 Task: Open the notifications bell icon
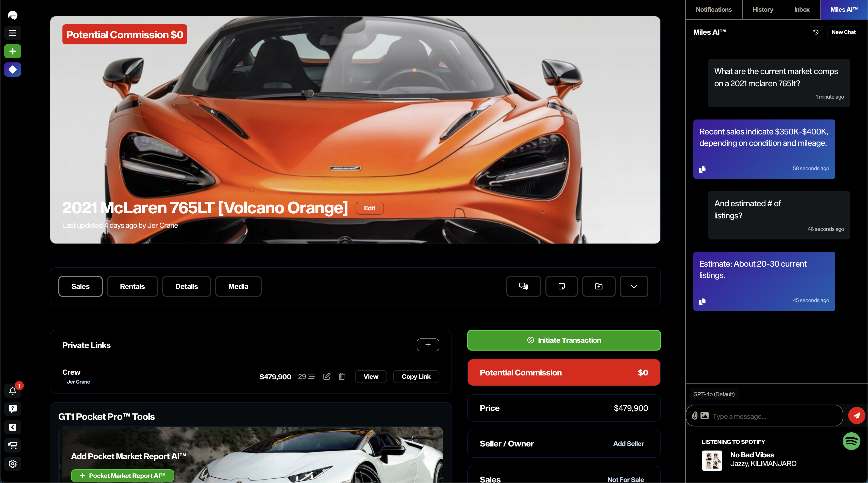pyautogui.click(x=13, y=391)
